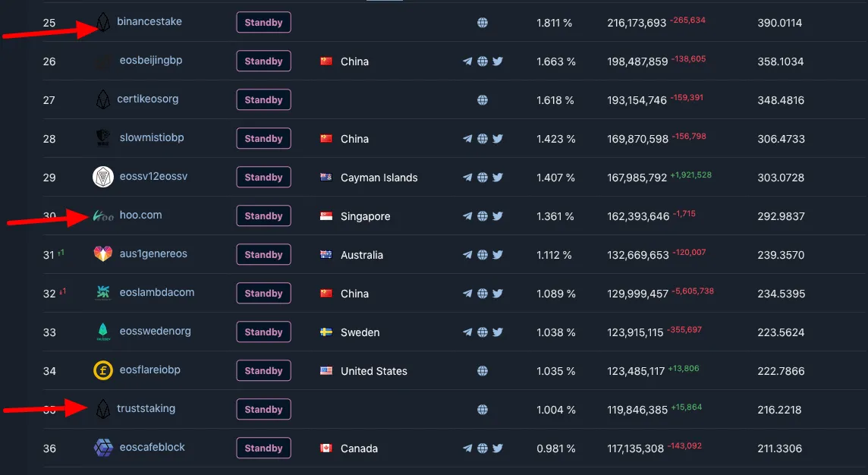This screenshot has height=475, width=868.
Task: Click the Standby button for eoscafeblock
Action: point(263,448)
